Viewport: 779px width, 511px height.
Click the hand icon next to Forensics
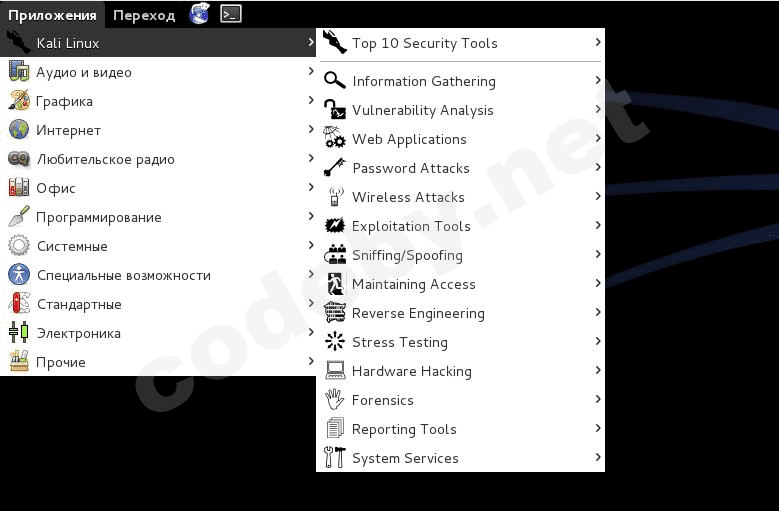point(335,400)
